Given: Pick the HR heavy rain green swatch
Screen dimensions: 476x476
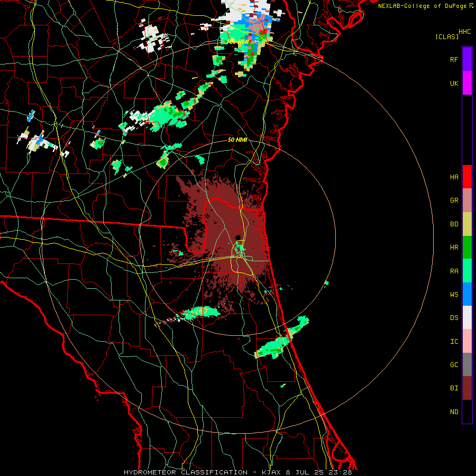Looking at the screenshot, I should pos(467,248).
